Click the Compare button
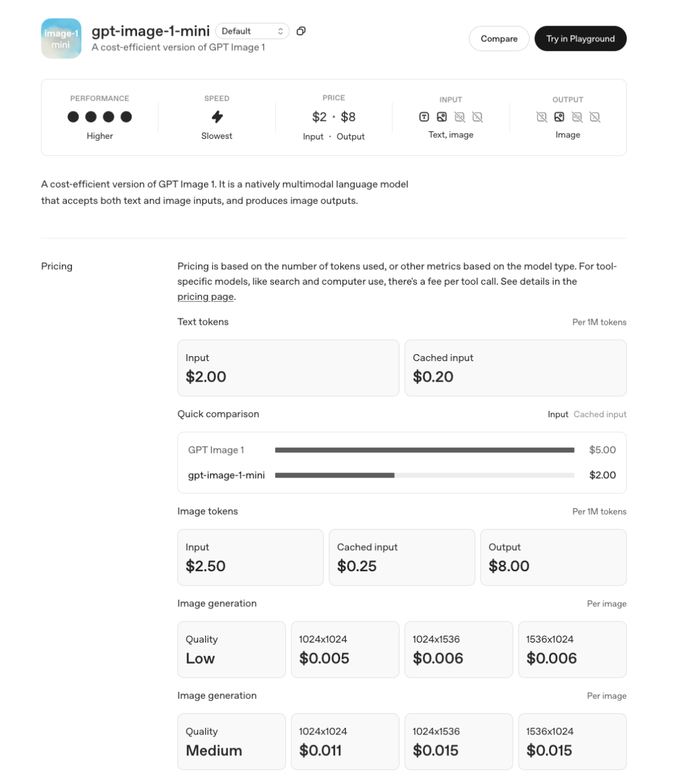 click(499, 39)
